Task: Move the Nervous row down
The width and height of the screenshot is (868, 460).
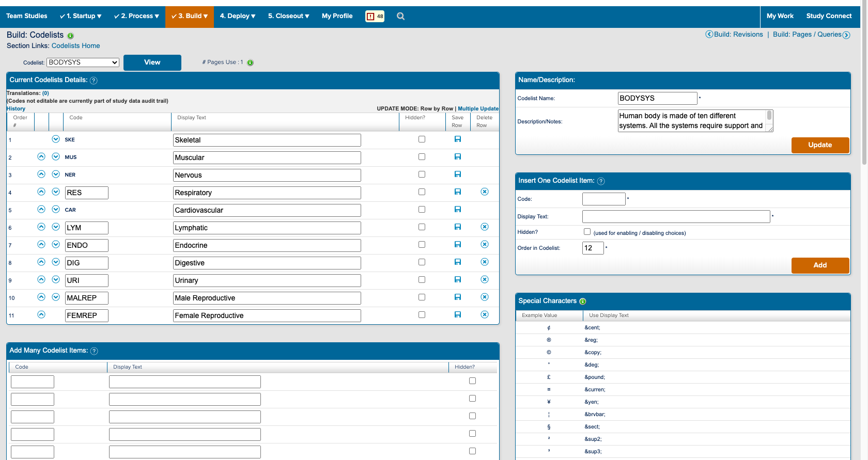Action: [x=56, y=175]
